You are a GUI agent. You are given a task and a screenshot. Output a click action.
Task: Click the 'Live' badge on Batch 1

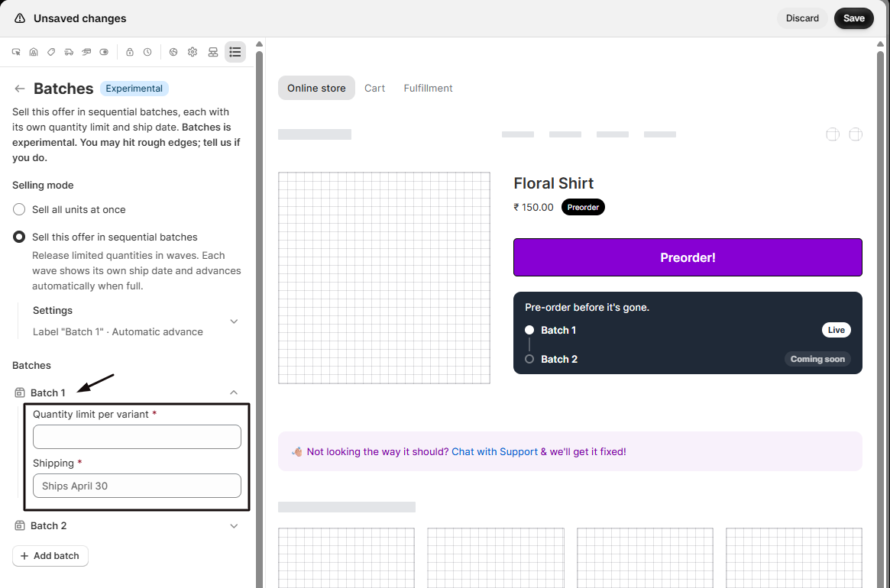coord(836,330)
